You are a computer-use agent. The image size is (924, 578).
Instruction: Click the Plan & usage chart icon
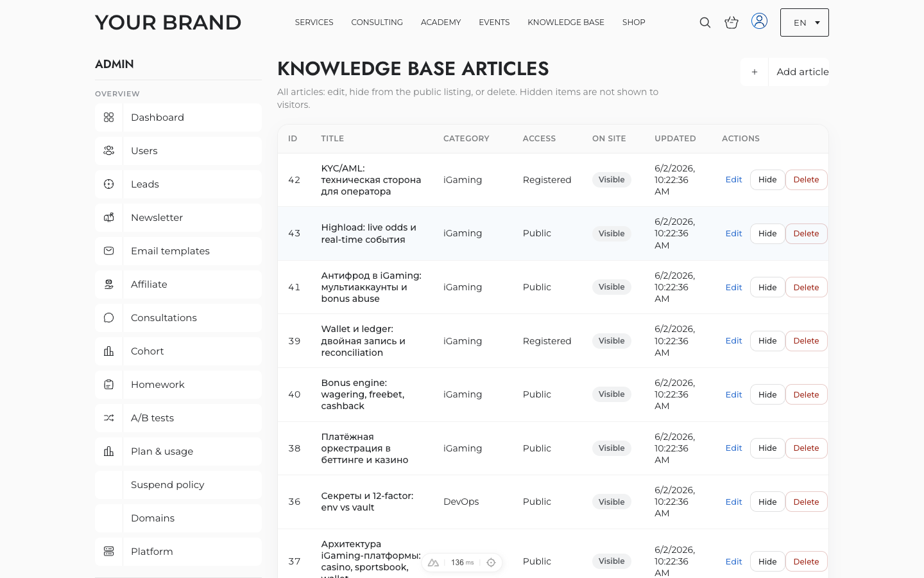coord(109,451)
